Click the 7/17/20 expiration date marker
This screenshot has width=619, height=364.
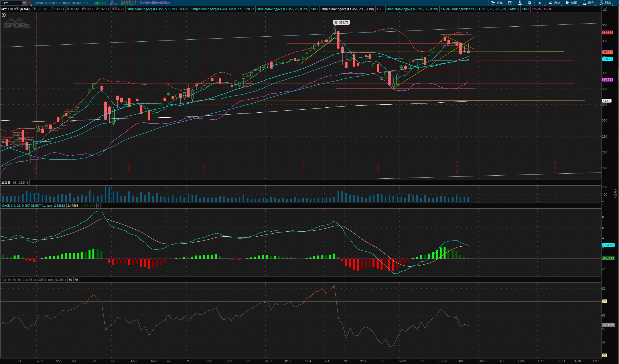click(x=204, y=168)
